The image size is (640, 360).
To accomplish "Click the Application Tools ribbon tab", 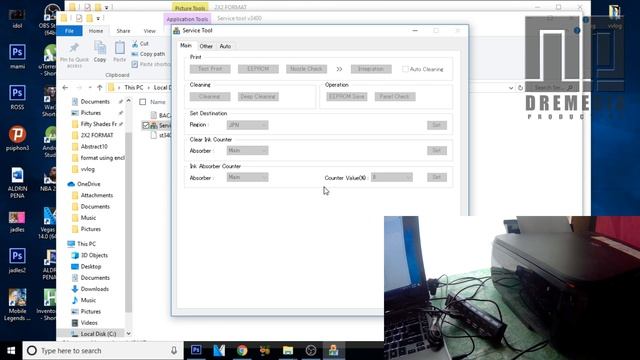I will 187,19.
